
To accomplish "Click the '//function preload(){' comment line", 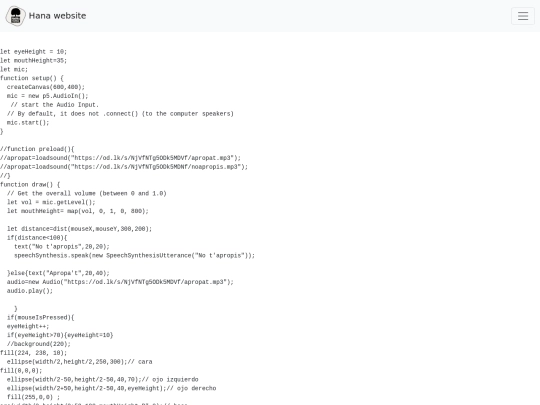I will coord(37,149).
